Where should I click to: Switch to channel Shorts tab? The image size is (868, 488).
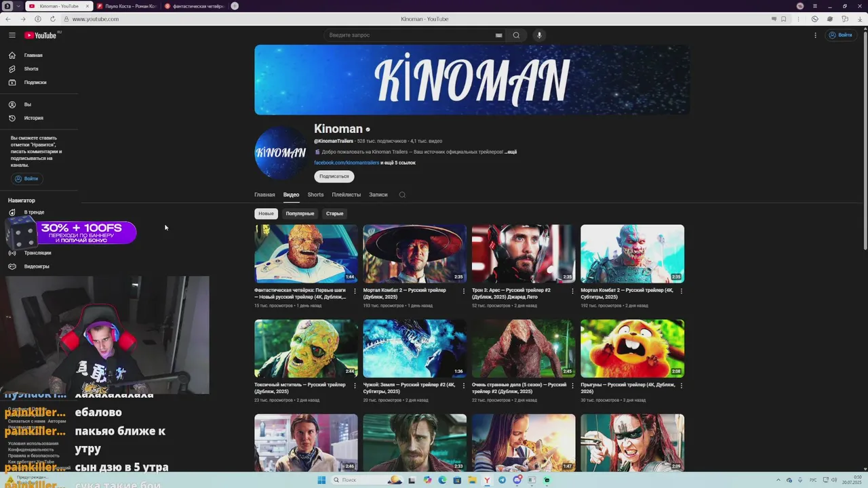(315, 195)
